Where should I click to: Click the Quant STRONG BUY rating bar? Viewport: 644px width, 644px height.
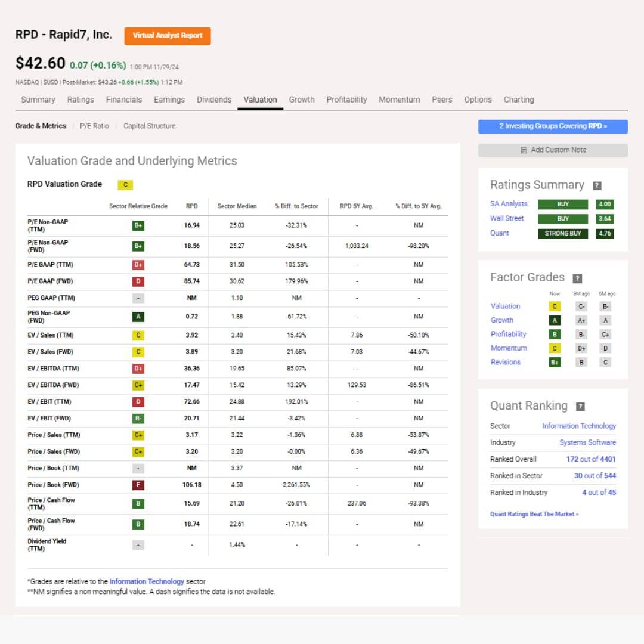(563, 234)
